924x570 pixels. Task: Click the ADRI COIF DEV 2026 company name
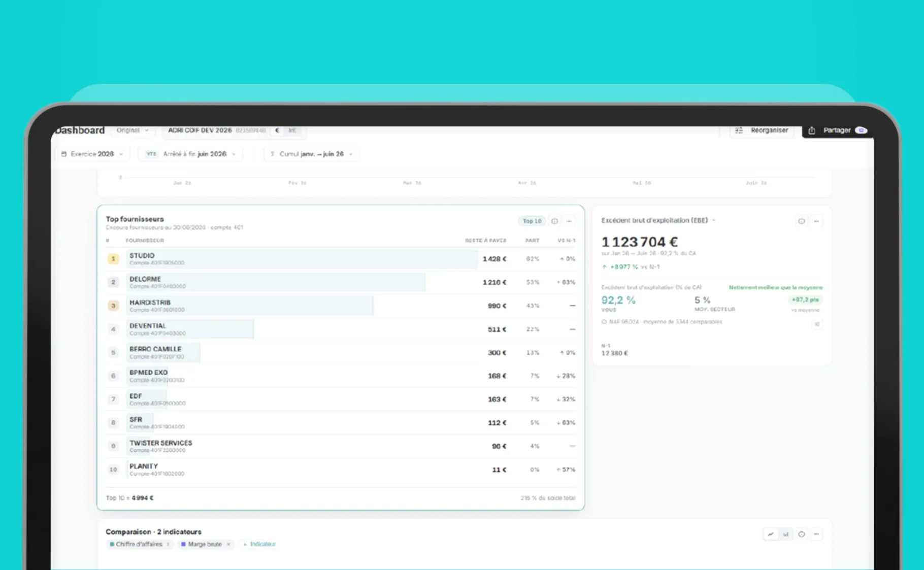click(200, 130)
